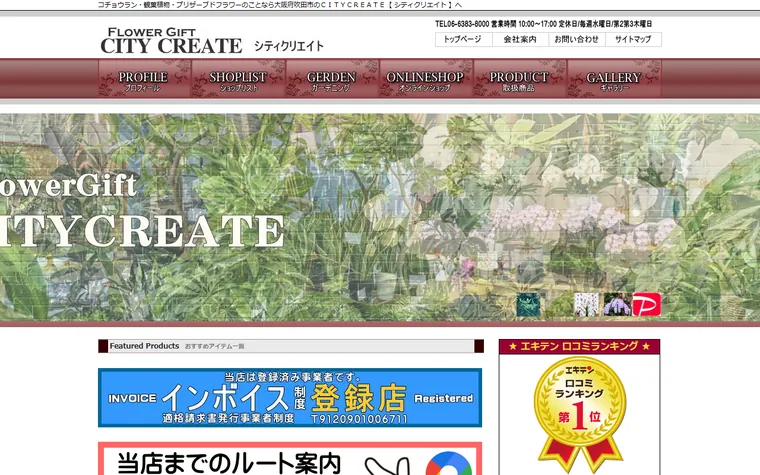This screenshot has width=760, height=475.
Task: Select the dark green foliage slider thumbnail
Action: (528, 305)
